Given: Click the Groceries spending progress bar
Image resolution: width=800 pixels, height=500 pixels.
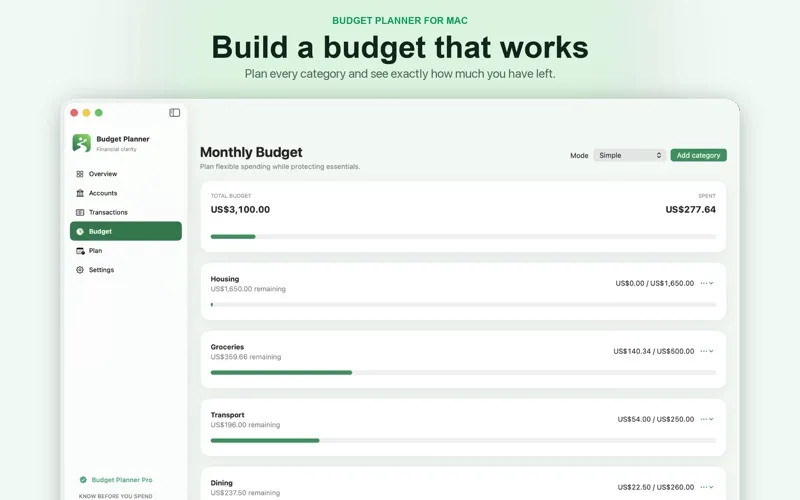Looking at the screenshot, I should coord(463,372).
